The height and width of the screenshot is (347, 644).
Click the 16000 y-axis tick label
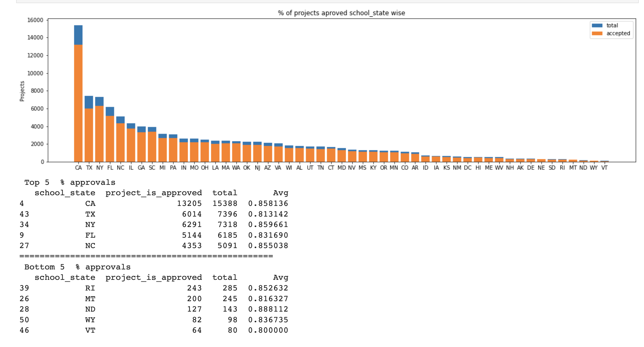click(x=35, y=20)
